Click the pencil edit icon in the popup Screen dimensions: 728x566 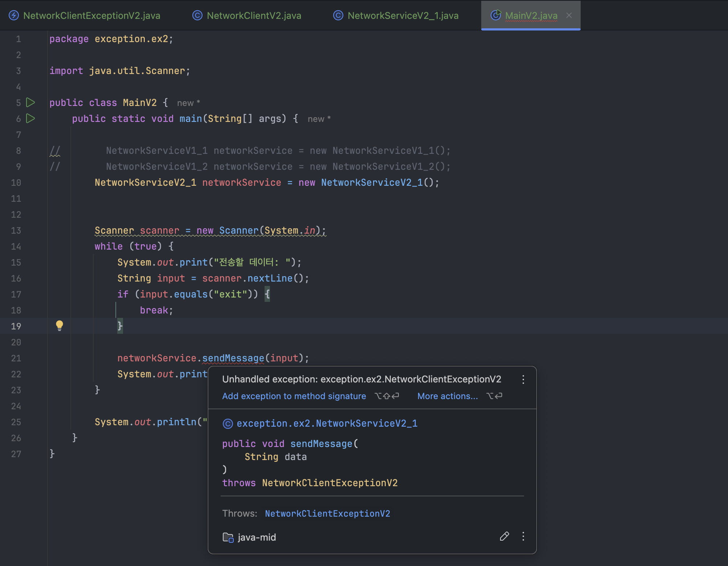click(504, 537)
